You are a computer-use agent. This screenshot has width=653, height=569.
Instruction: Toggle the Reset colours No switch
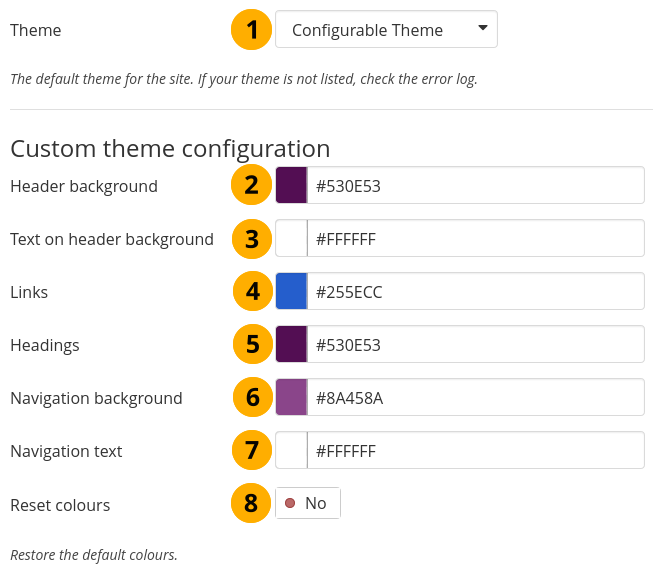pyautogui.click(x=308, y=503)
